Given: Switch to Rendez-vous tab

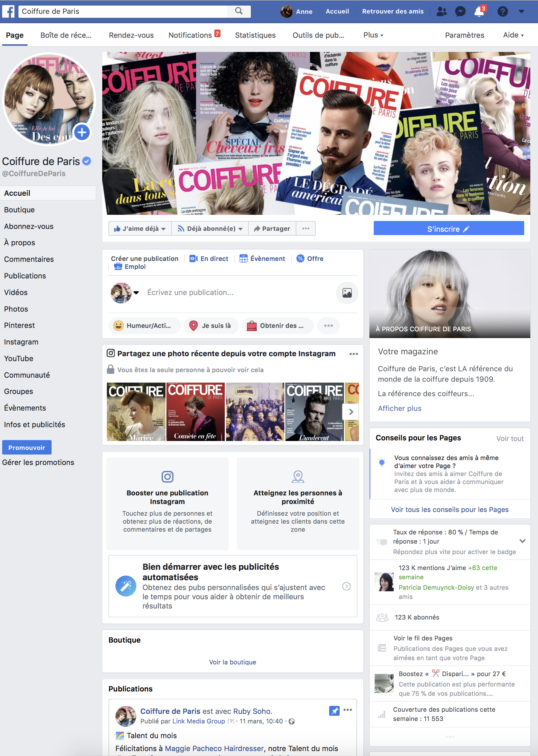Looking at the screenshot, I should pyautogui.click(x=131, y=35).
